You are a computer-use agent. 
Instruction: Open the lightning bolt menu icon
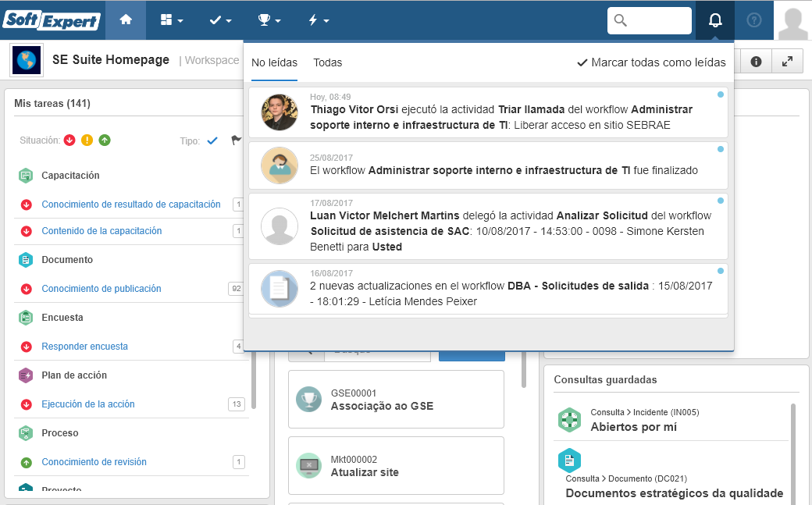point(313,20)
